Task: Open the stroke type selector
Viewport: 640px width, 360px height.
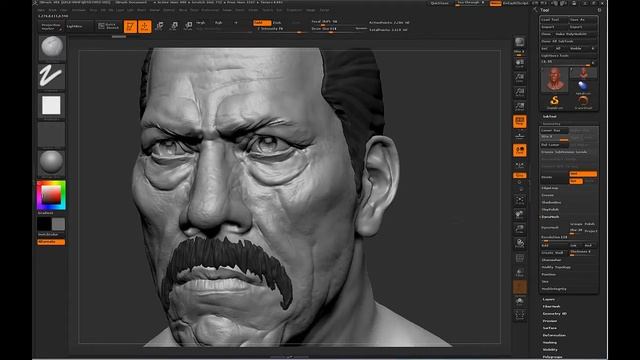Action: (51, 76)
